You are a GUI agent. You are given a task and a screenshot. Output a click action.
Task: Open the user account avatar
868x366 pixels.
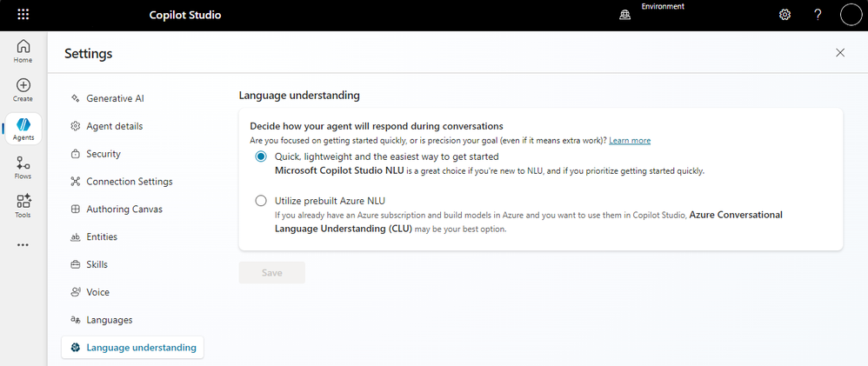pyautogui.click(x=850, y=15)
